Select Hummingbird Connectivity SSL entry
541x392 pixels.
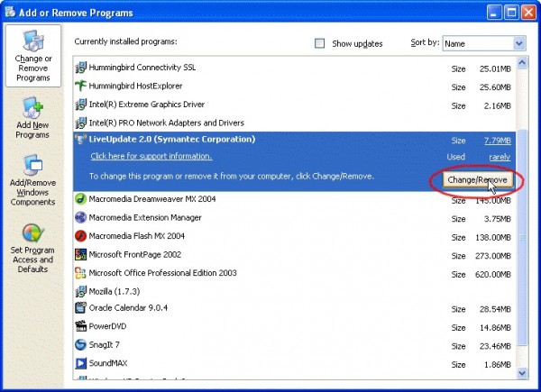294,68
